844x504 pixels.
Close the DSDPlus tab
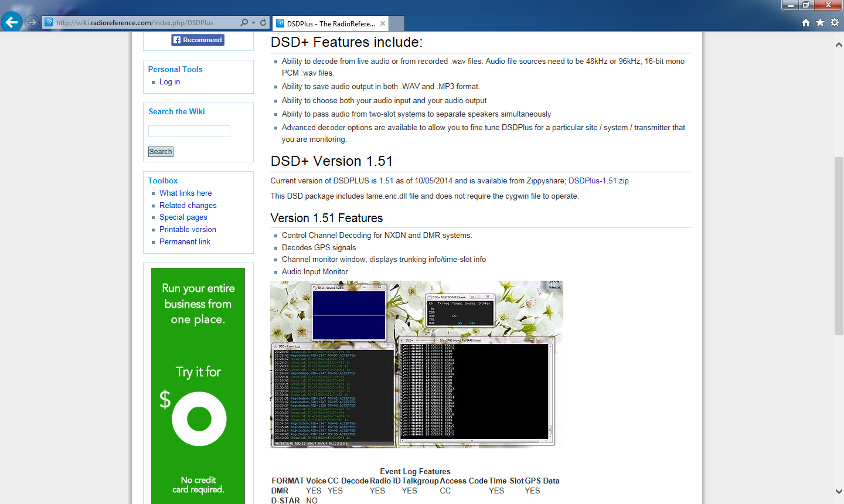pos(383,23)
